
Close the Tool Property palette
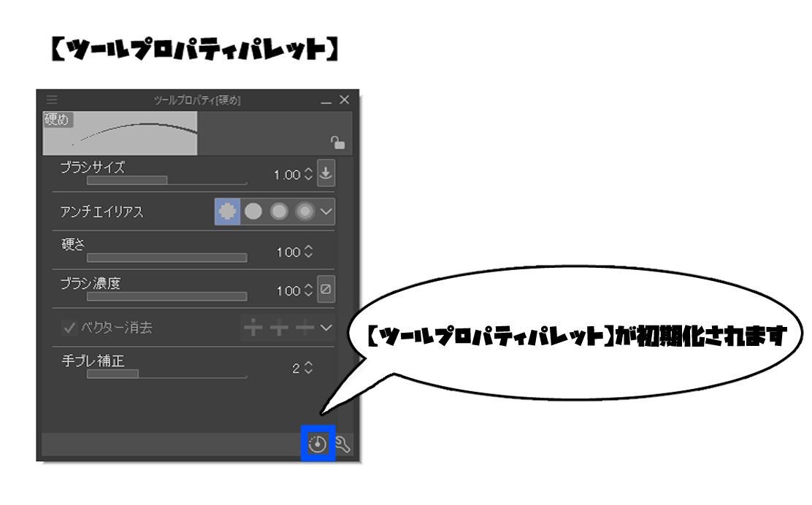click(x=345, y=99)
